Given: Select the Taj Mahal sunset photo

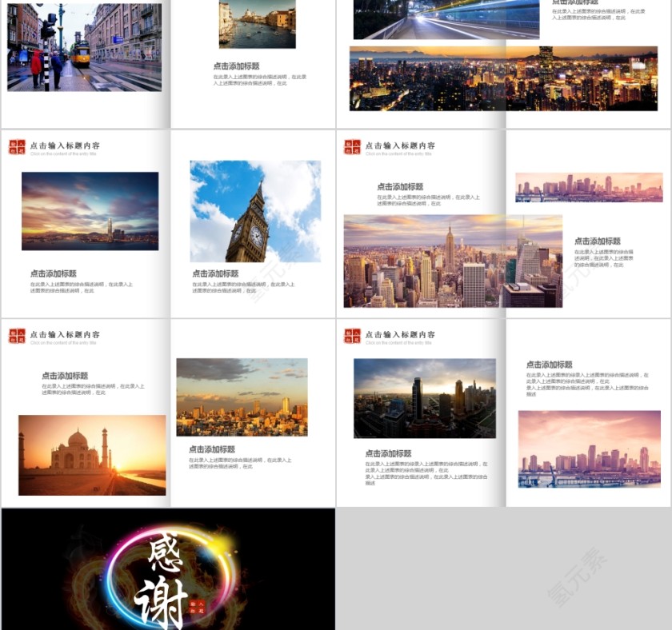Looking at the screenshot, I should tap(92, 455).
